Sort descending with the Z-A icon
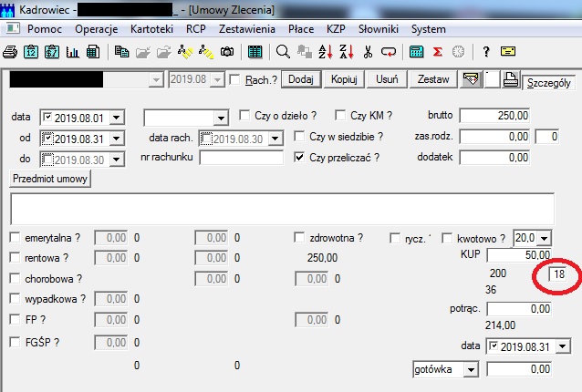The height and width of the screenshot is (392, 582). [x=347, y=52]
